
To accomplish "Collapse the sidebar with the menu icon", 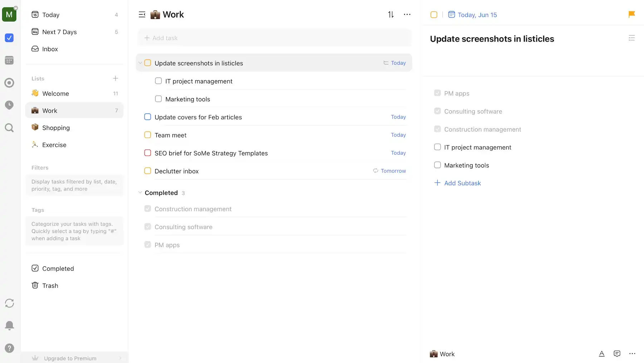I will (x=142, y=14).
